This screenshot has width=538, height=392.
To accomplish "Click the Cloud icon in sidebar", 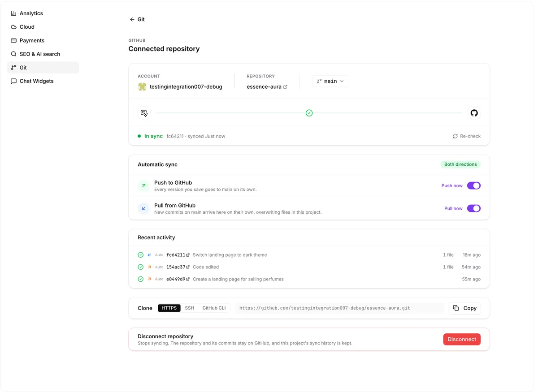I will coord(13,27).
